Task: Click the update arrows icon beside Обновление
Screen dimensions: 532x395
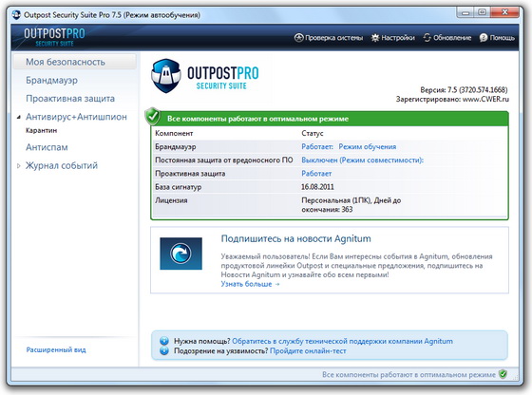Action: tap(427, 38)
